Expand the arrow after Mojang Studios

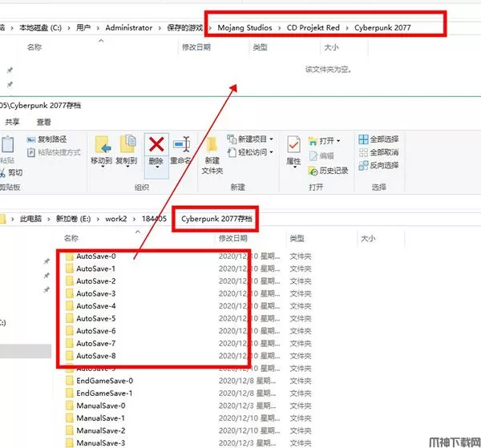point(280,28)
